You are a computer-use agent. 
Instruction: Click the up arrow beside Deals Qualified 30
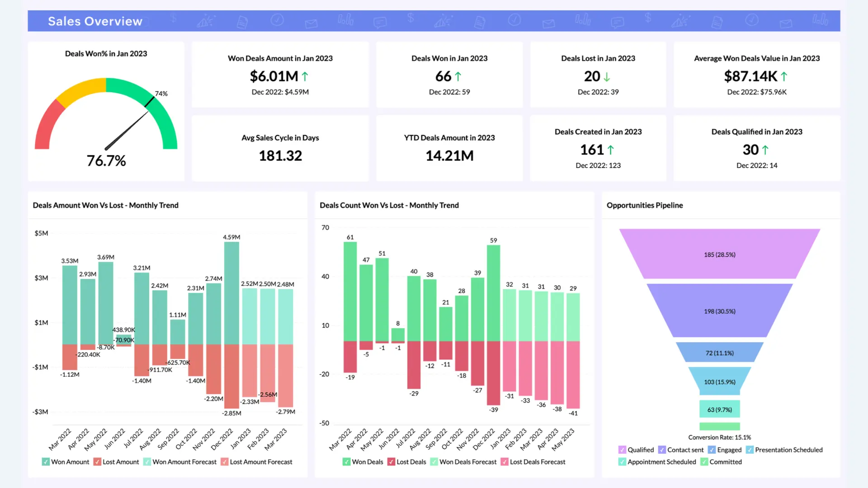click(765, 150)
